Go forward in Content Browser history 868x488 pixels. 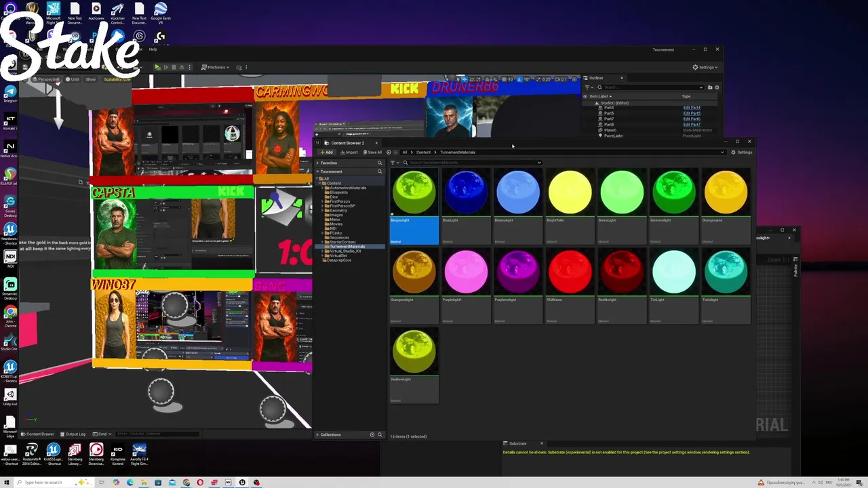[396, 152]
